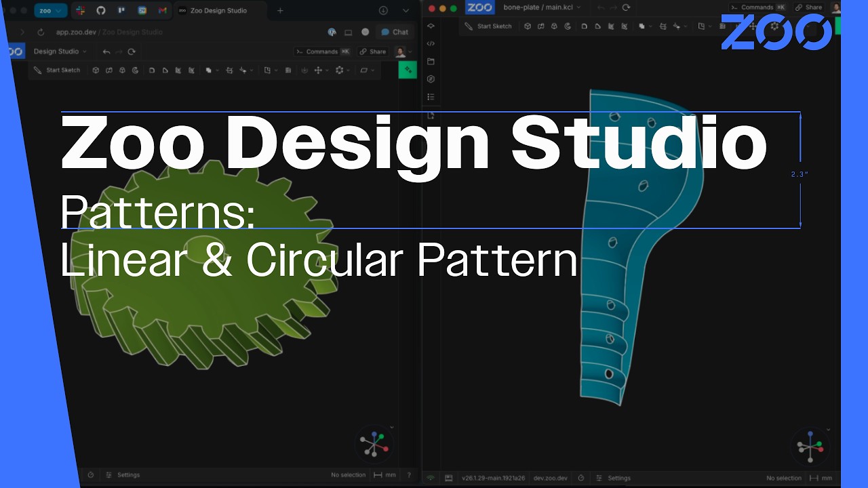Open the code pane icon in right sidebar
This screenshot has width=868, height=488.
click(x=431, y=43)
